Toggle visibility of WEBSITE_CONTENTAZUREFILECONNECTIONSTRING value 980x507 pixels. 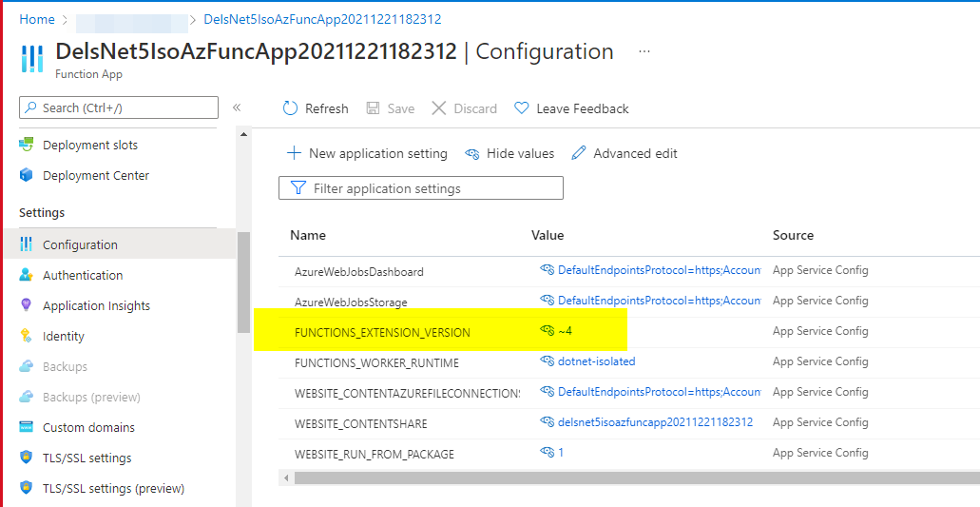coord(548,391)
